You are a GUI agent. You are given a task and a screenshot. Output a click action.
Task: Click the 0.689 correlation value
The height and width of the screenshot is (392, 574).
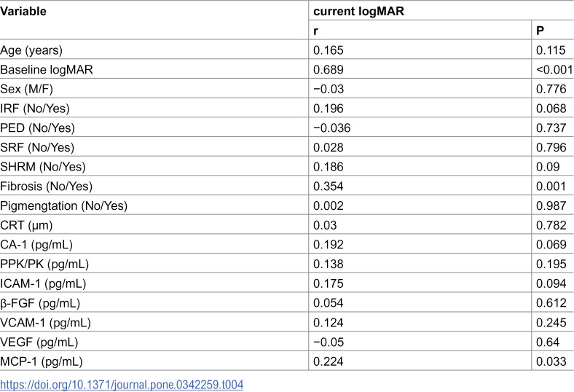point(329,69)
